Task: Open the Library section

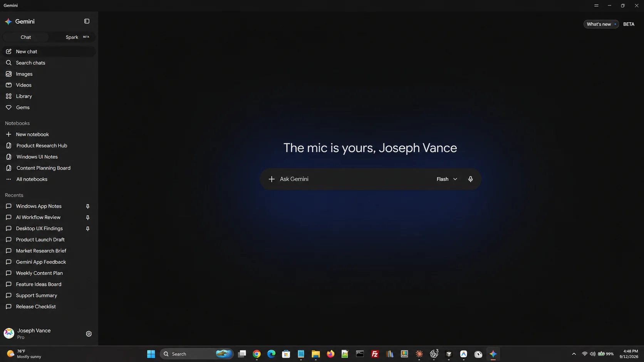Action: (49, 96)
